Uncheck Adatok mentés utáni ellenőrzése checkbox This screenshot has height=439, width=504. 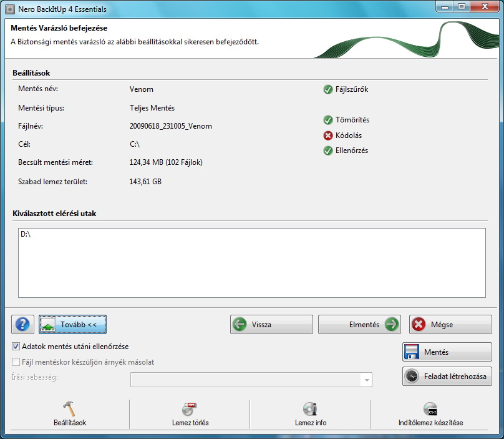tap(16, 347)
